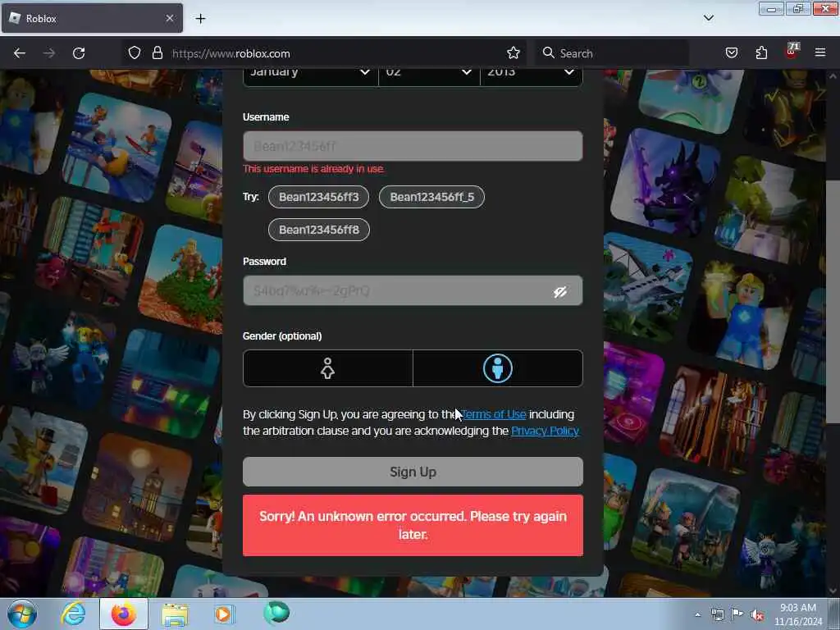This screenshot has width=840, height=630.
Task: Open Windows Media Player in taskbar
Action: 224,614
